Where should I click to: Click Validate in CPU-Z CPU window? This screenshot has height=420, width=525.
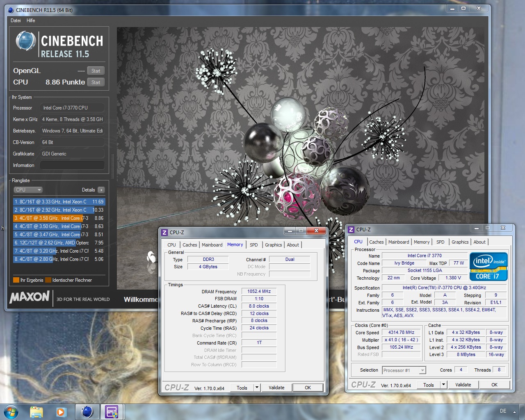463,385
